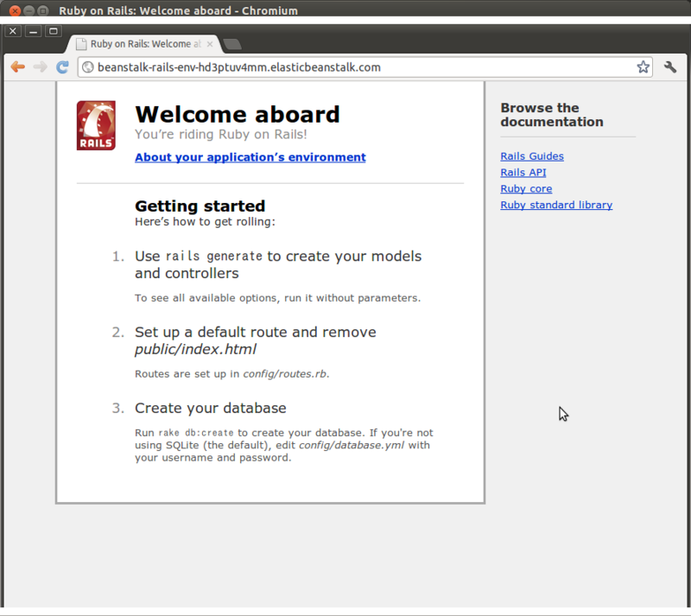The height and width of the screenshot is (616, 691).
Task: Click the greyed forward arrow button
Action: click(x=40, y=67)
